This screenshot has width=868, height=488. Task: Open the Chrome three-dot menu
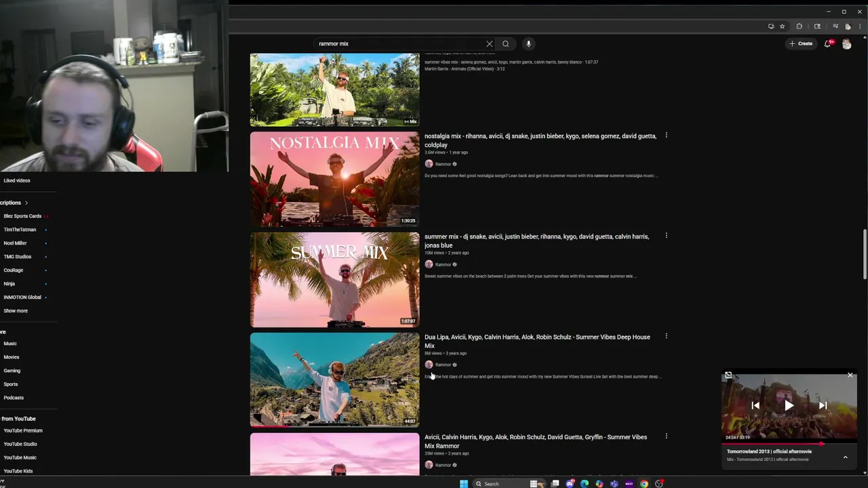click(859, 26)
